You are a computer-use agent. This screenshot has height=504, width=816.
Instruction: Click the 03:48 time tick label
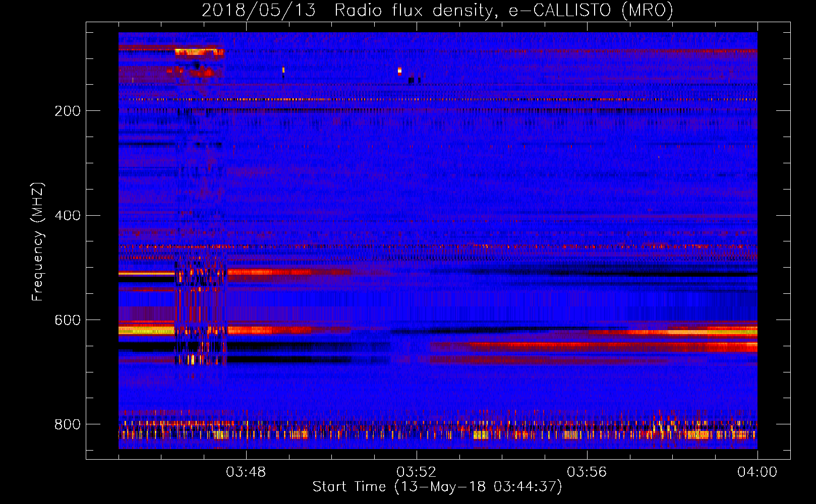click(246, 472)
